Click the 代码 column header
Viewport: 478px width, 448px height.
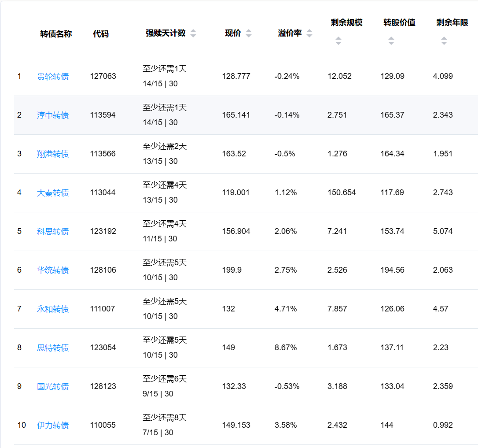[101, 34]
